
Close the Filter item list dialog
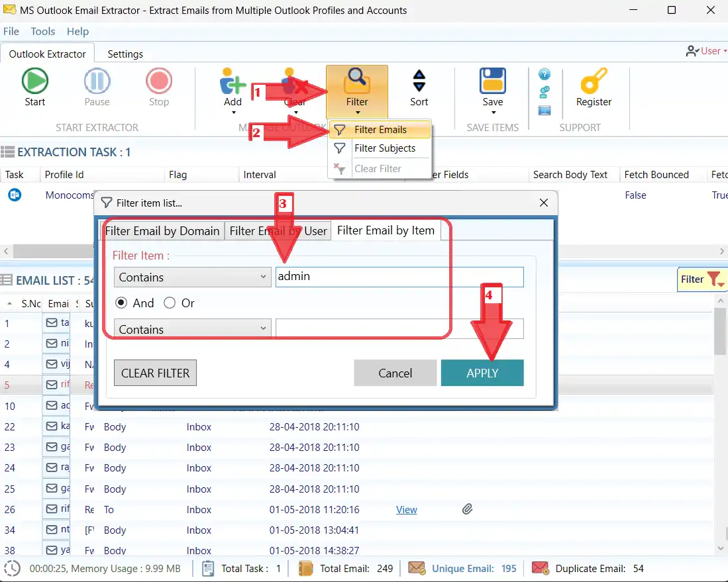(544, 203)
